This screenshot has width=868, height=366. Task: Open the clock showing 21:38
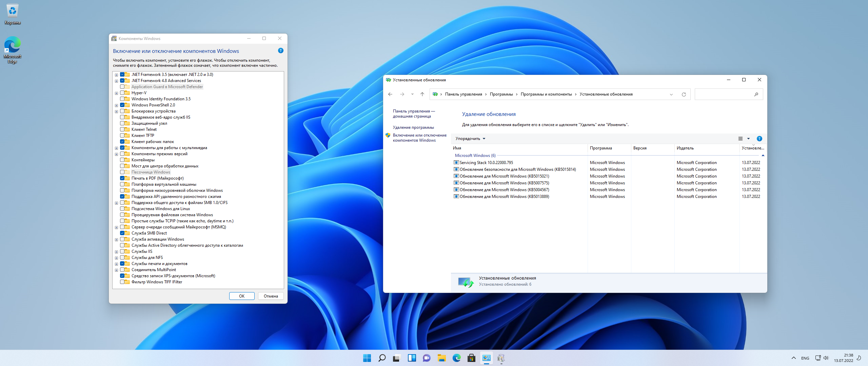point(844,358)
